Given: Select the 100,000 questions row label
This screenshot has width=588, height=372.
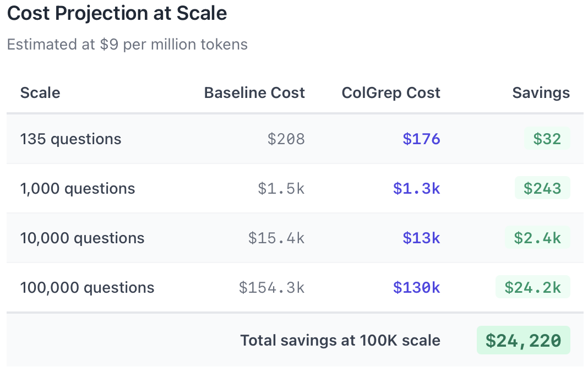Looking at the screenshot, I should [87, 287].
